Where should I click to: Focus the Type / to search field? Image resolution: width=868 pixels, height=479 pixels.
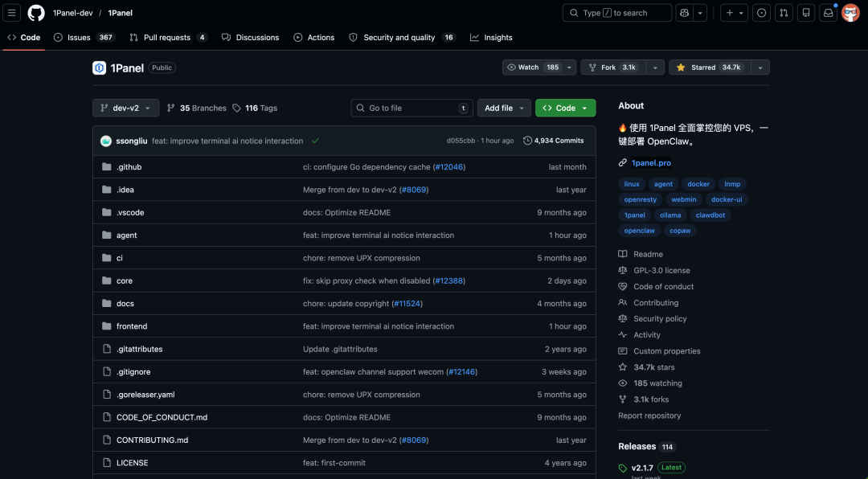pyautogui.click(x=617, y=13)
